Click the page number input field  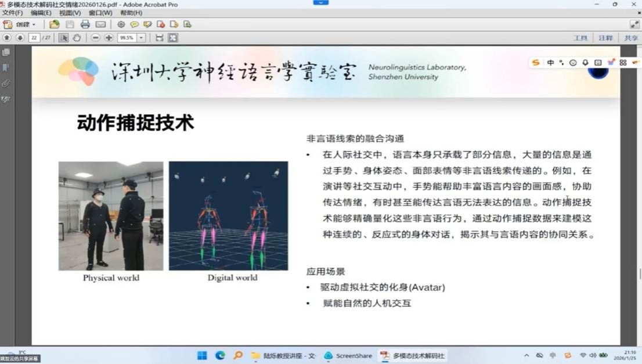[x=34, y=38]
